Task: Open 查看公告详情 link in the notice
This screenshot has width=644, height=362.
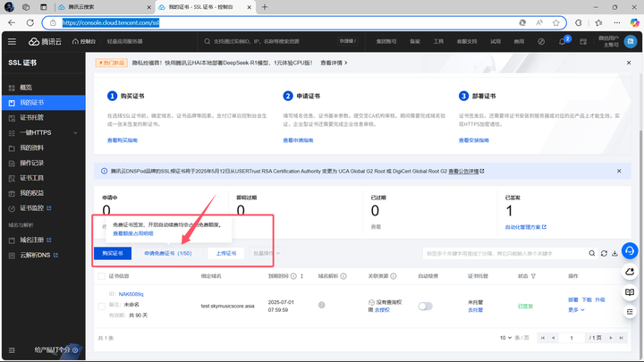Action: (466, 171)
